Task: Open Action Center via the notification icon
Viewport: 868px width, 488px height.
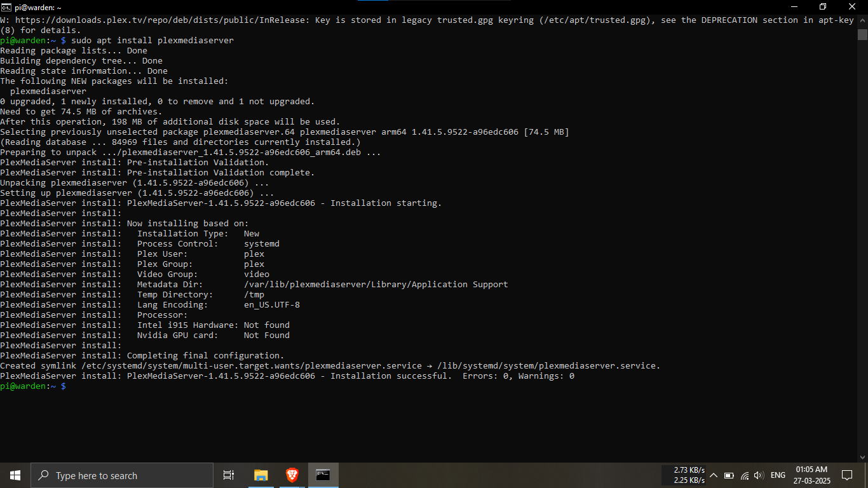Action: click(847, 475)
